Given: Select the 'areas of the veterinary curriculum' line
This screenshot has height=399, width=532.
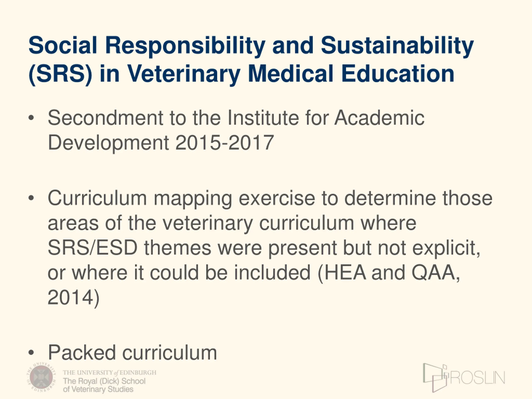Looking at the screenshot, I should [232, 223].
